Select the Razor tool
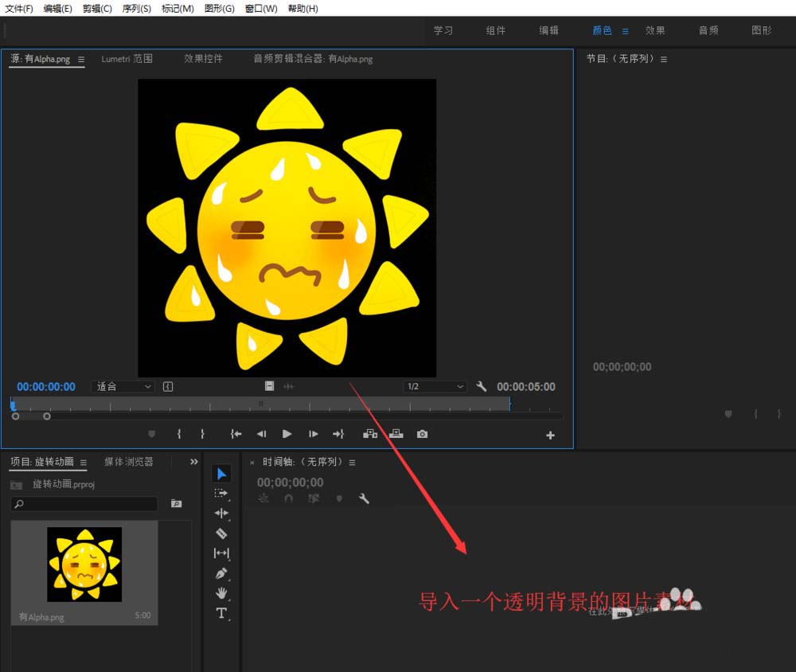Viewport: 796px width, 672px height. tap(221, 532)
